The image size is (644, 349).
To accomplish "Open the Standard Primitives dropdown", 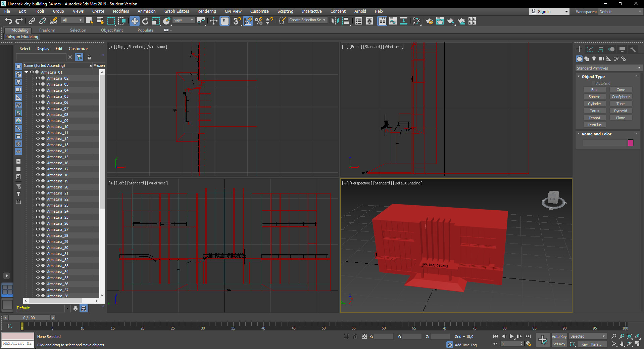I will tap(608, 68).
